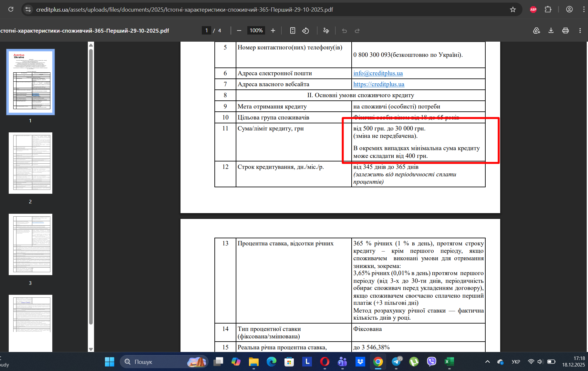Viewport: 588px width, 371px height.
Task: Follow the https://creditplus.ua link
Action: pos(379,84)
